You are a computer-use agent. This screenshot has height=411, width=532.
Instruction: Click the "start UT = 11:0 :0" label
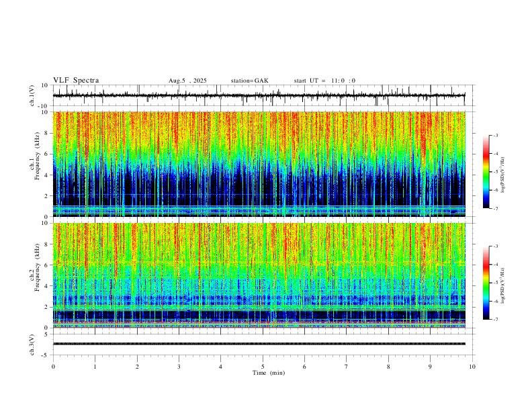(x=324, y=81)
